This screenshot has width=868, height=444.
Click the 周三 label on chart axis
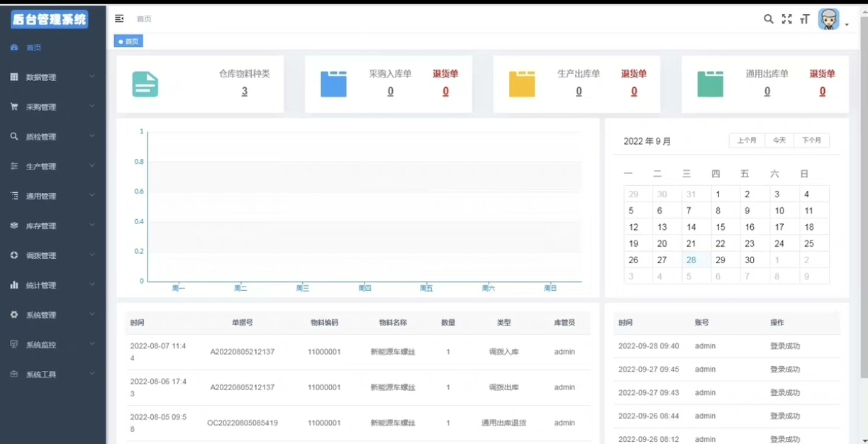(x=303, y=288)
